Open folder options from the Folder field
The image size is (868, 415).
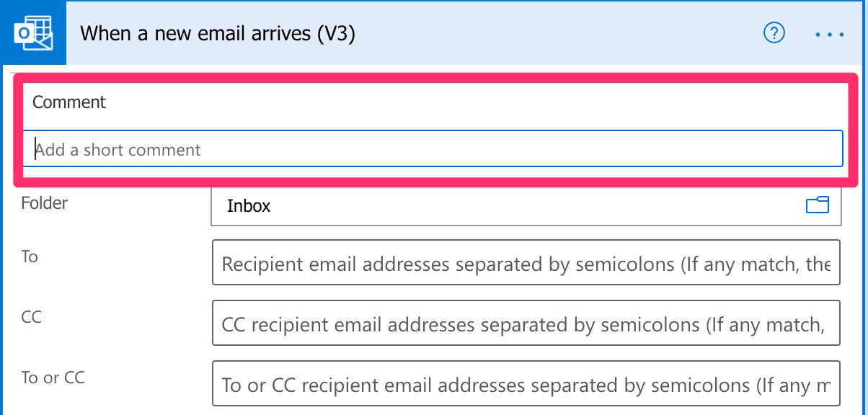click(x=818, y=205)
